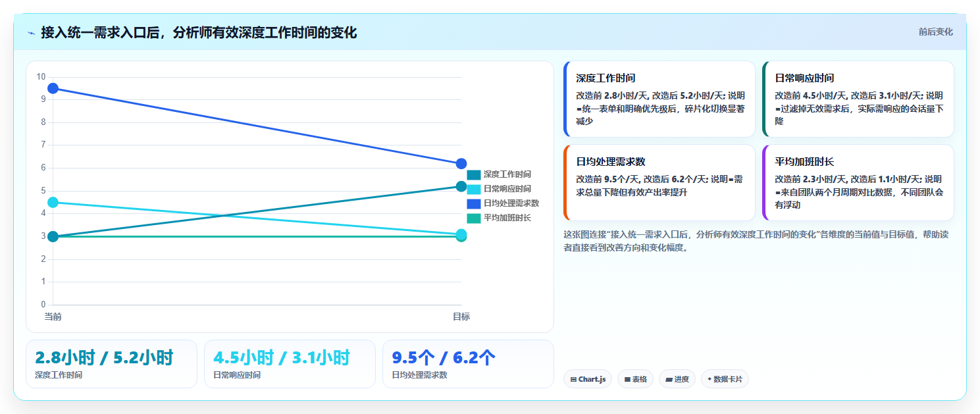Toggle the 日常响应时间 legend swatch
The image size is (980, 414).
(x=474, y=189)
